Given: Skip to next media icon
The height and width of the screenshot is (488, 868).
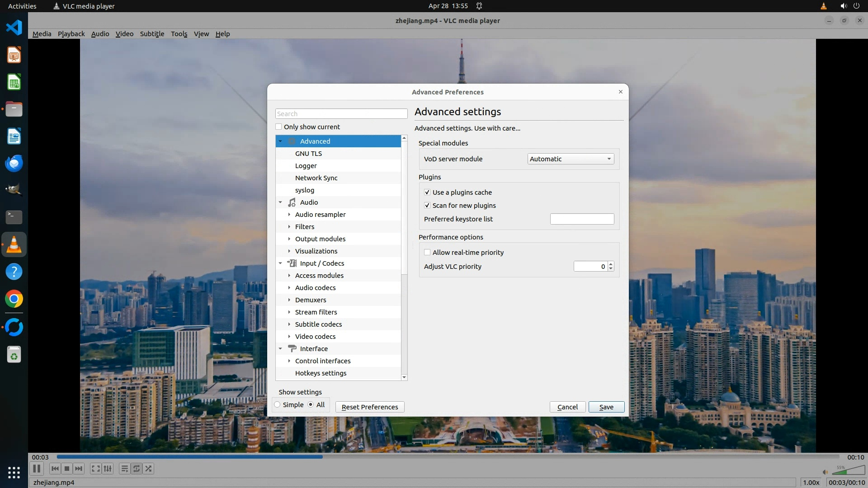Looking at the screenshot, I should 79,469.
